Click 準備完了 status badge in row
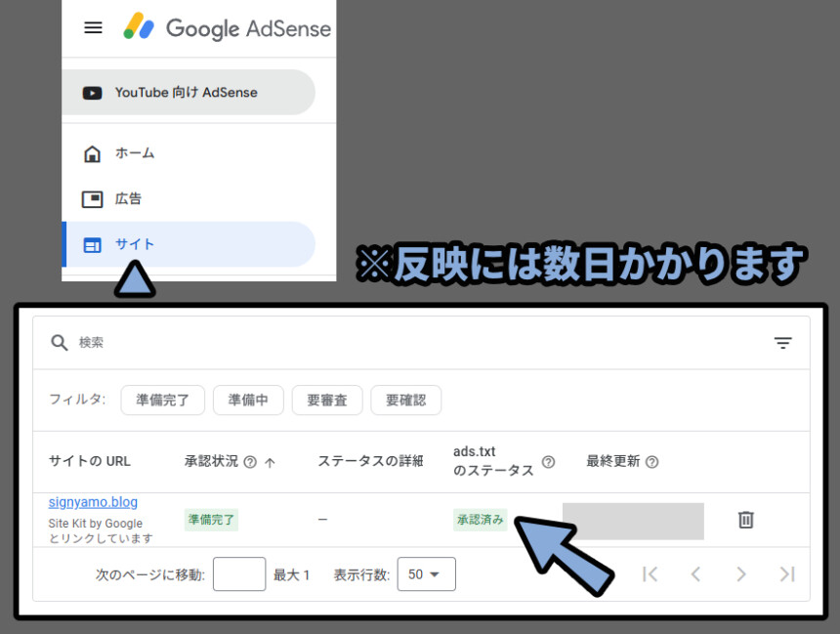The image size is (840, 634). (211, 520)
